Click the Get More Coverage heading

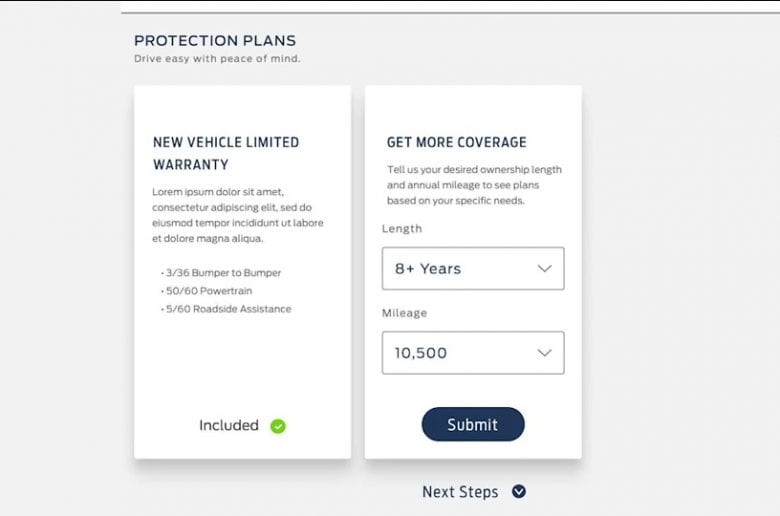coord(456,142)
